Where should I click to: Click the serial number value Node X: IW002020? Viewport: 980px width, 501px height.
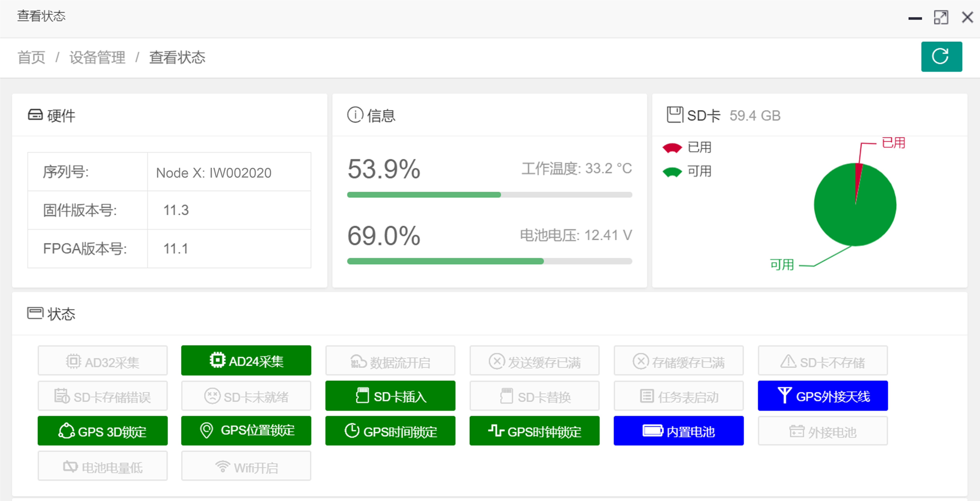coord(214,173)
